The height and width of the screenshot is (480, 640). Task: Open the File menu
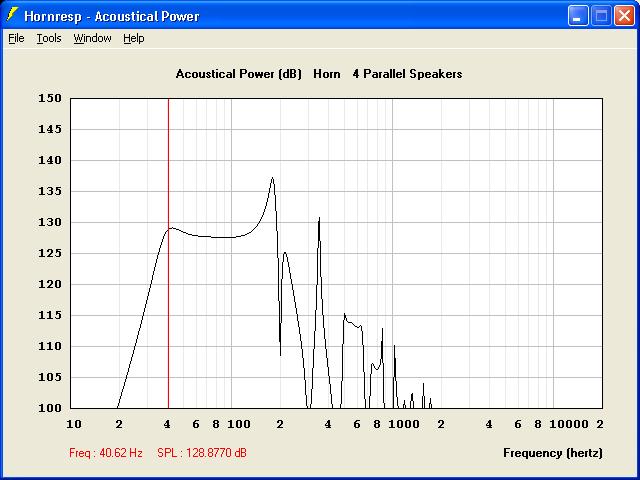pyautogui.click(x=16, y=38)
